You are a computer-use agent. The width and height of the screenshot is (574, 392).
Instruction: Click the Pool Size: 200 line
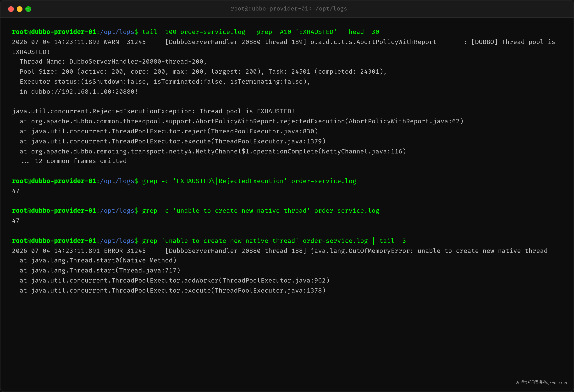coord(203,71)
